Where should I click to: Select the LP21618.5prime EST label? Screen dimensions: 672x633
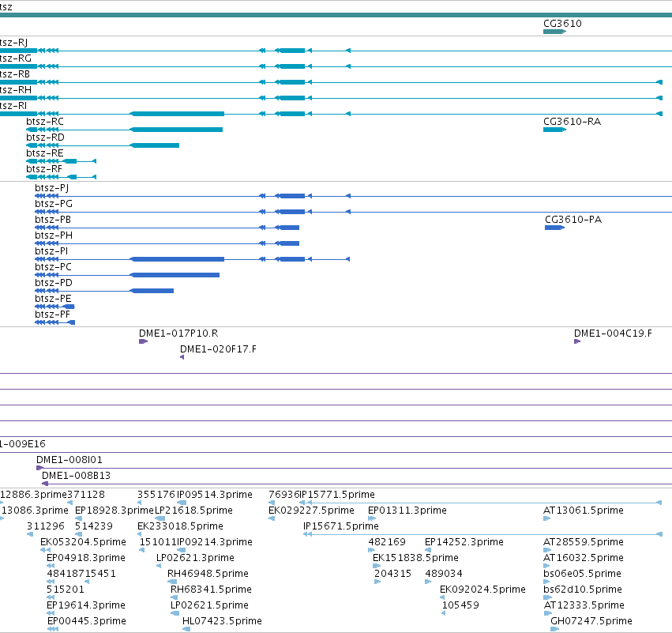[x=193, y=511]
